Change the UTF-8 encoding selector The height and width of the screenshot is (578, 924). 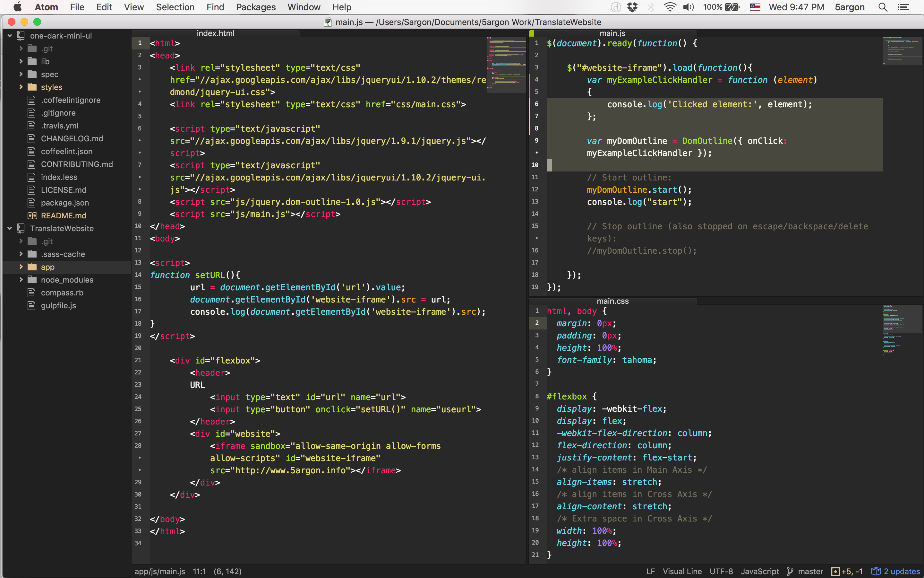pos(721,572)
